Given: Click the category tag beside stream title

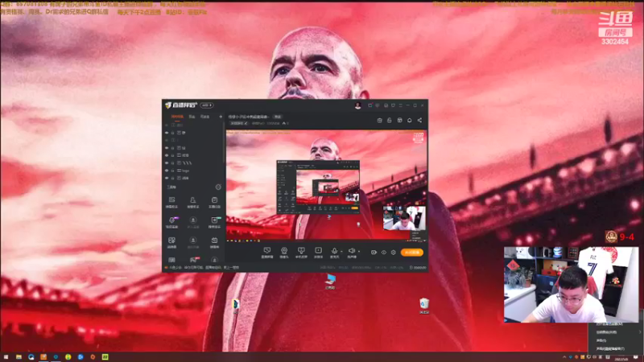Looking at the screenshot, I should click(278, 117).
